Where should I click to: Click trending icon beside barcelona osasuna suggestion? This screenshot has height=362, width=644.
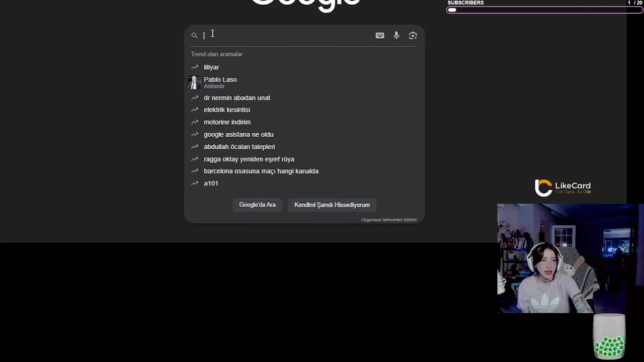[x=195, y=171]
